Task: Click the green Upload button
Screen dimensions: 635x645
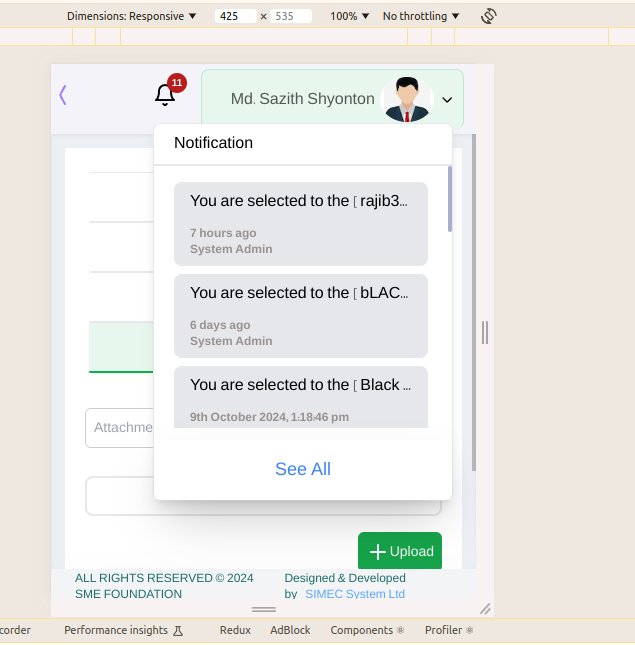Action: click(x=400, y=551)
